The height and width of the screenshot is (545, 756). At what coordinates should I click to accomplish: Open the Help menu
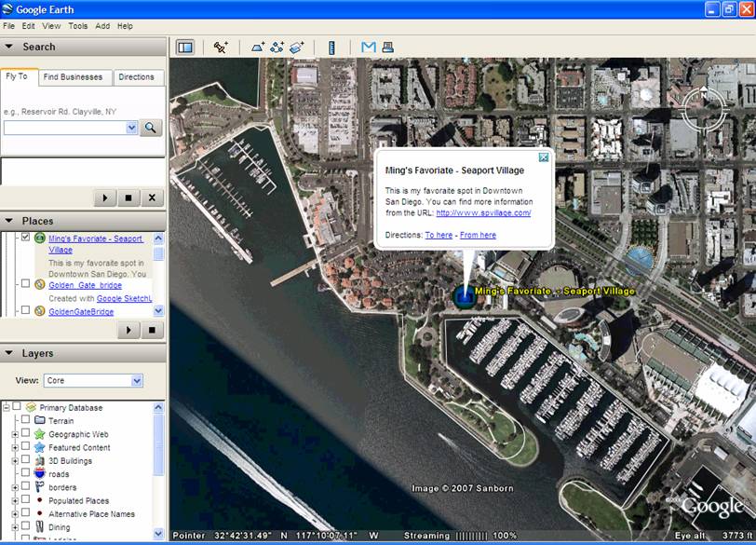pyautogui.click(x=125, y=26)
